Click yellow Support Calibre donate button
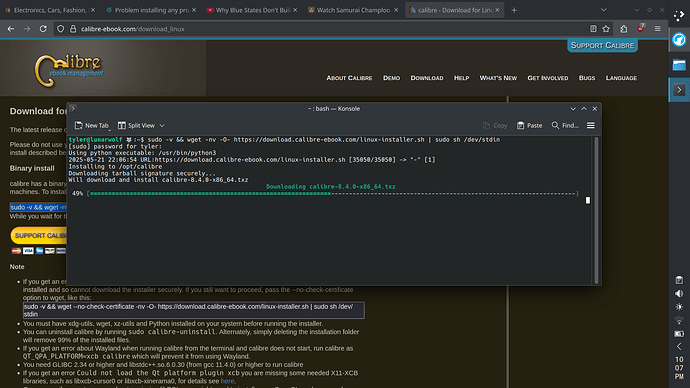The height and width of the screenshot is (388, 690). coord(39,236)
